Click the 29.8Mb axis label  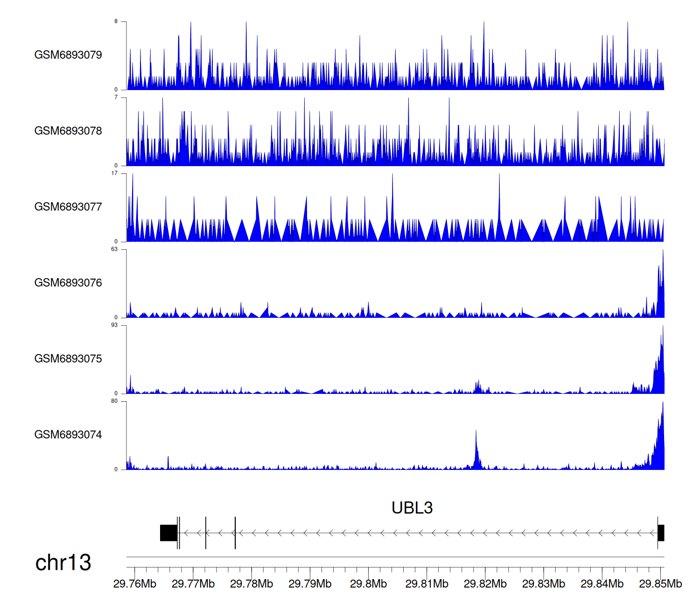click(368, 584)
